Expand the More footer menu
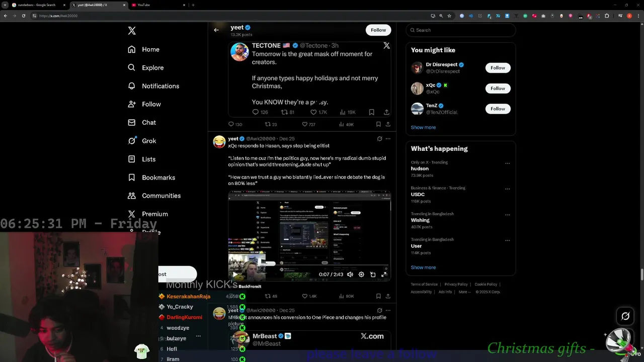 coord(464,292)
